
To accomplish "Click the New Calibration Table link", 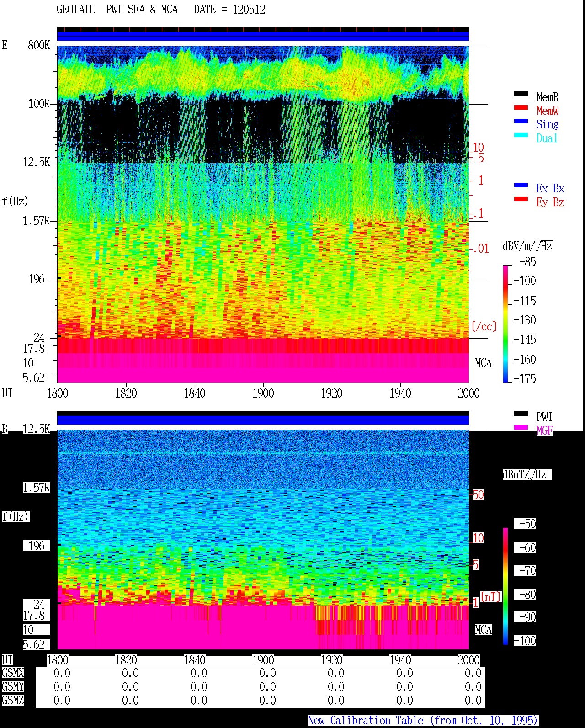I will pyautogui.click(x=423, y=721).
